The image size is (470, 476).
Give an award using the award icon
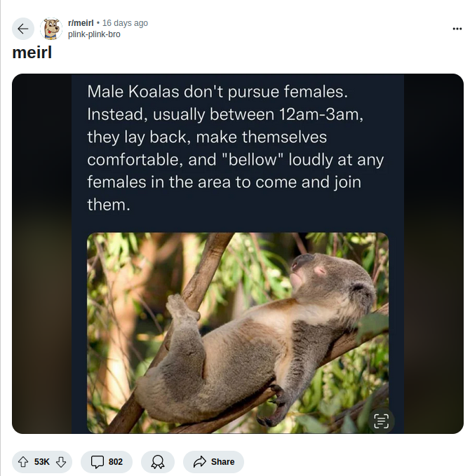(158, 461)
